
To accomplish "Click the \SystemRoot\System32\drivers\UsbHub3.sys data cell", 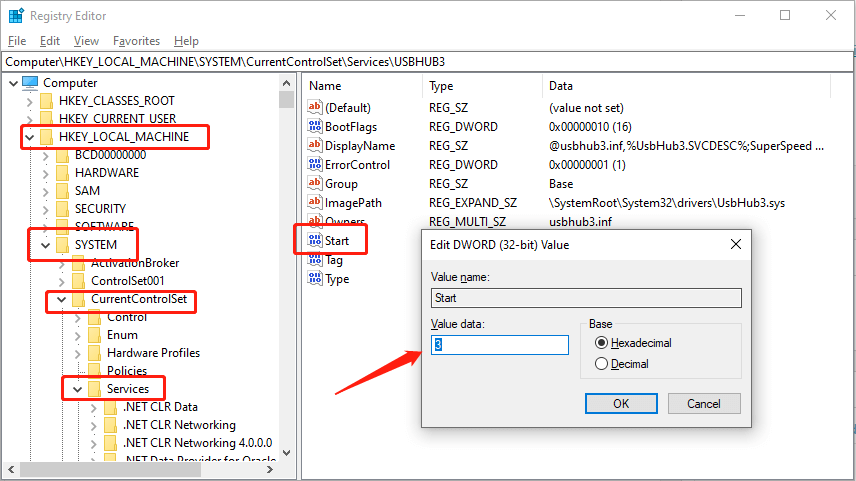I will click(667, 203).
